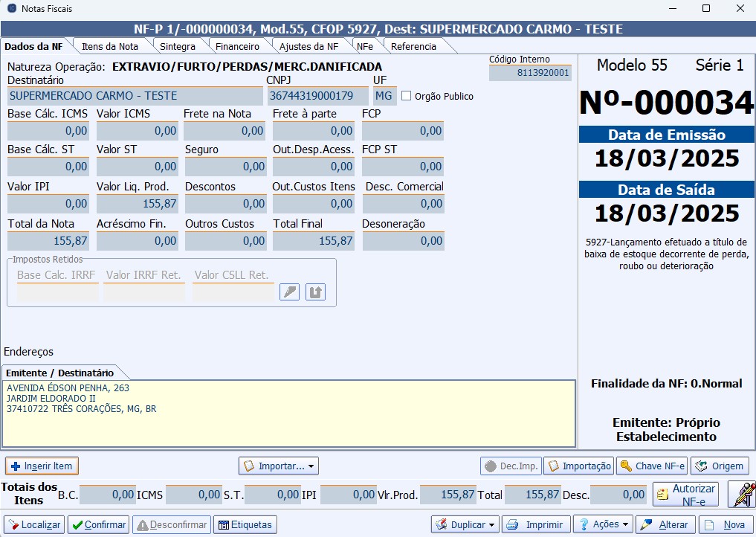
Task: Click the Imprimir printer button
Action: [x=536, y=524]
